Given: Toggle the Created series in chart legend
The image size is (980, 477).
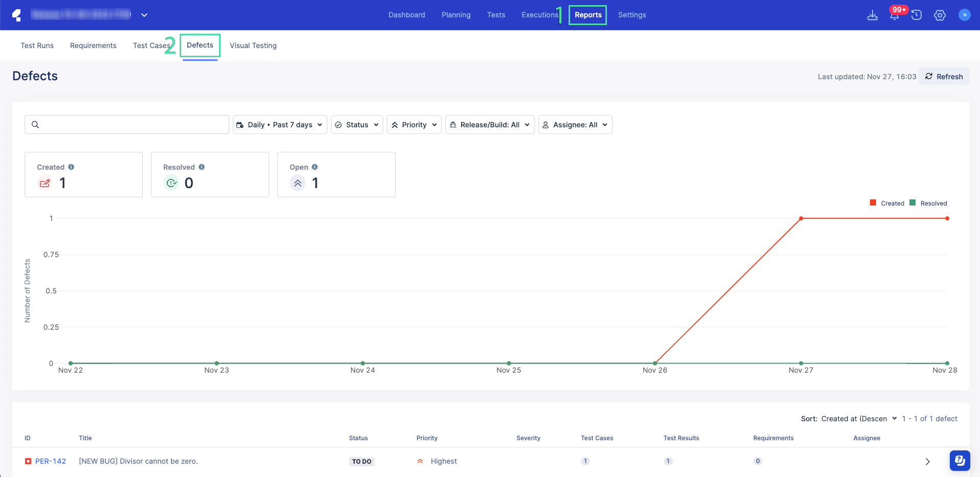Looking at the screenshot, I should coord(887,203).
